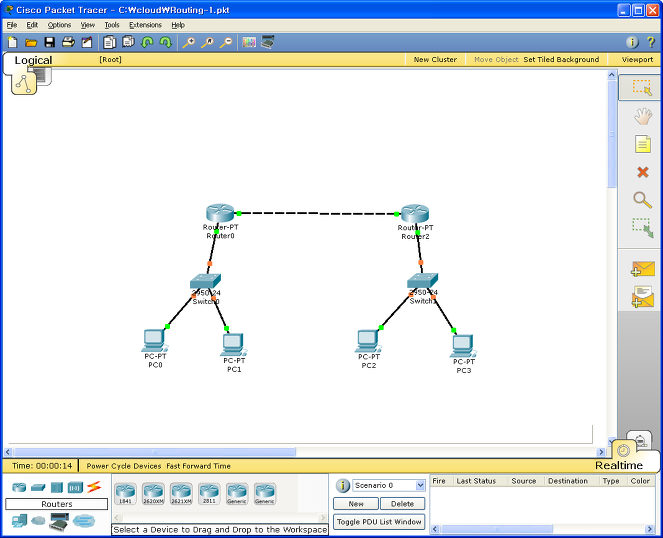Open the View menu

(x=88, y=25)
